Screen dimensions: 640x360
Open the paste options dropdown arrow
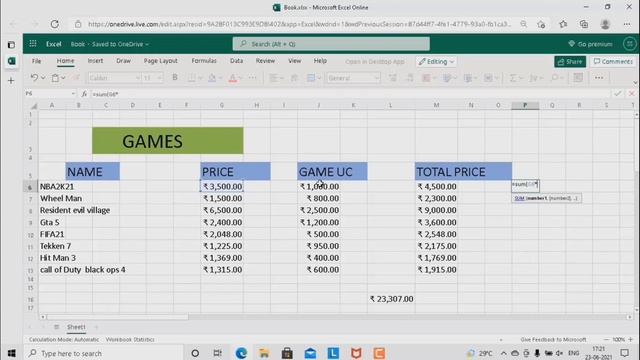[63, 78]
